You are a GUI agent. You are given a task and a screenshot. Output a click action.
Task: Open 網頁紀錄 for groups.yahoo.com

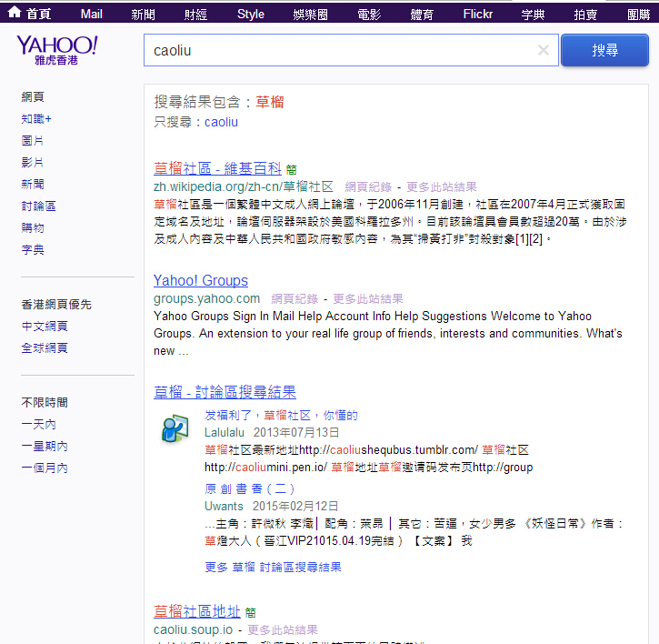tap(295, 299)
